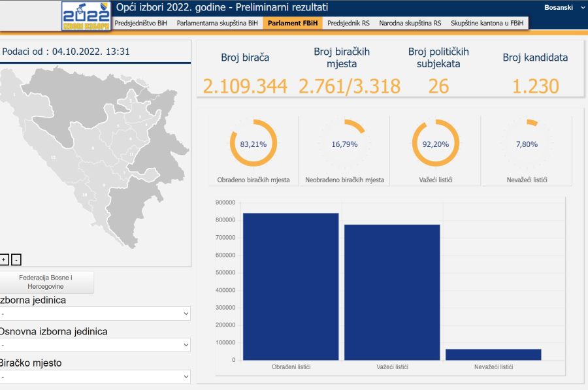The height and width of the screenshot is (390, 588).
Task: Expand the Osnovna izborna jedinica dropdown
Action: click(94, 345)
